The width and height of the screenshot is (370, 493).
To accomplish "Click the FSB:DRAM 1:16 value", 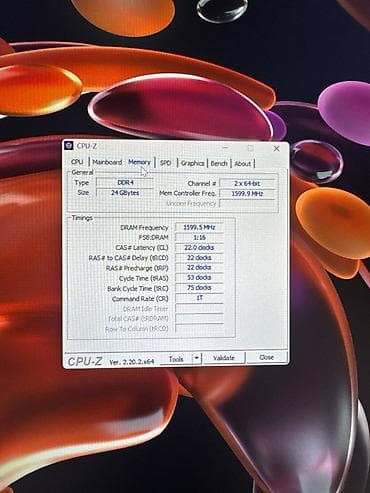I will pos(199,237).
